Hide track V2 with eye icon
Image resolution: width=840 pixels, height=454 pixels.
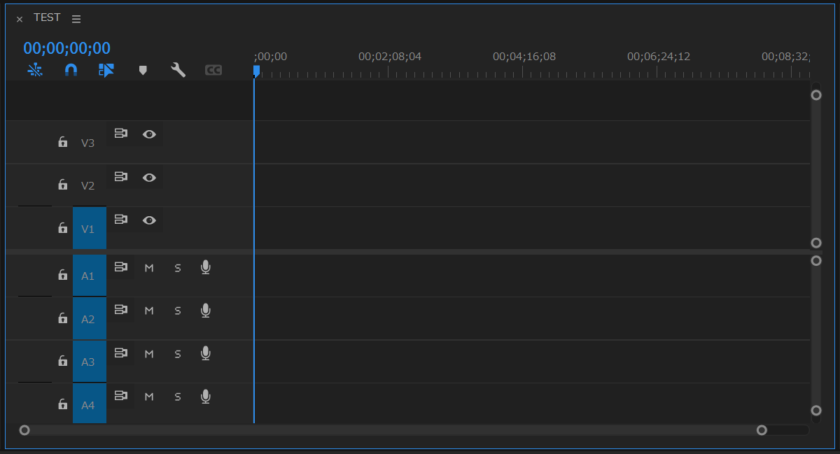click(x=149, y=177)
